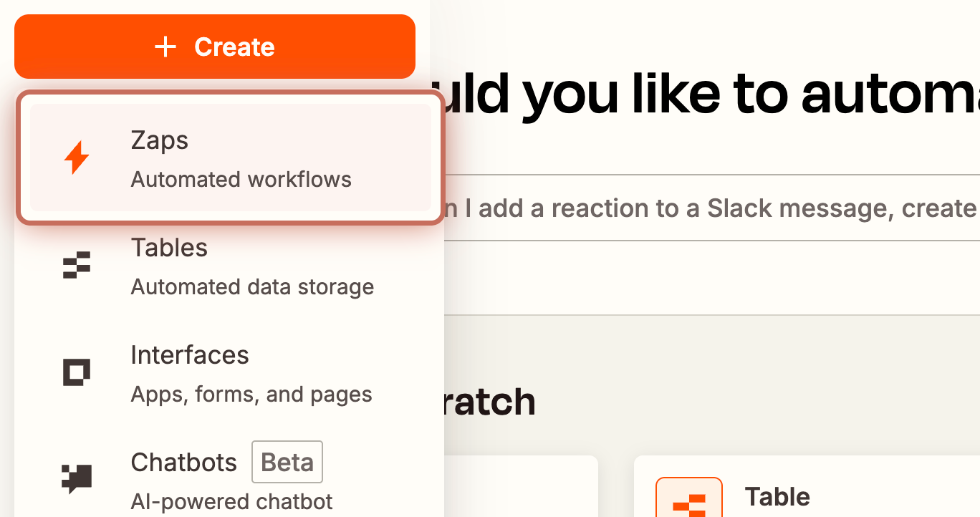Open the Tables menu entry

231,265
